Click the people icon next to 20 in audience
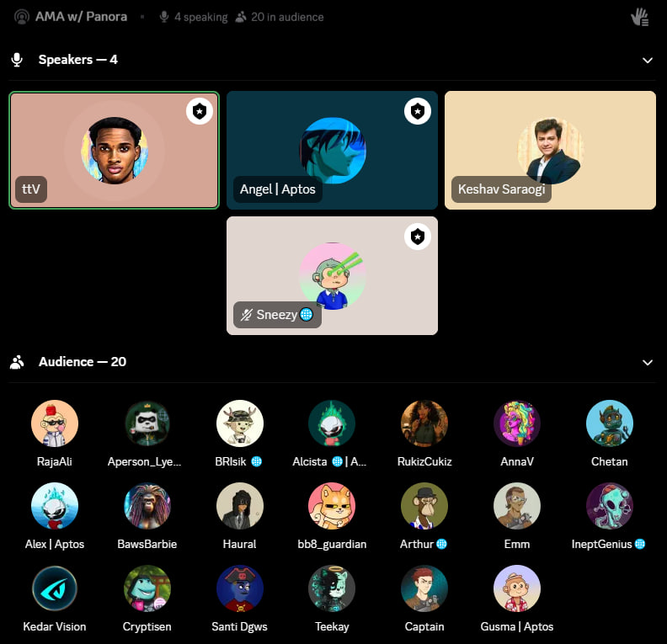The height and width of the screenshot is (644, 667). pos(241,17)
